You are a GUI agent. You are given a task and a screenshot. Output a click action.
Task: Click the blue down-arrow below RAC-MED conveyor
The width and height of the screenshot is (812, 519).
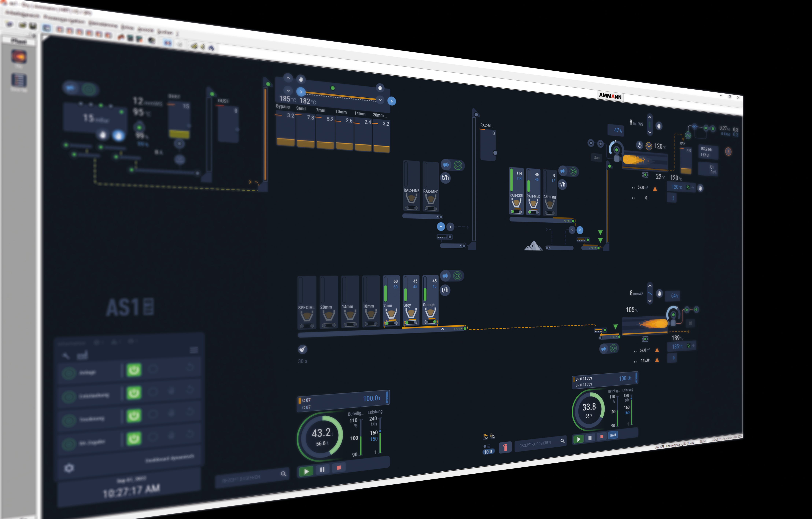[441, 226]
